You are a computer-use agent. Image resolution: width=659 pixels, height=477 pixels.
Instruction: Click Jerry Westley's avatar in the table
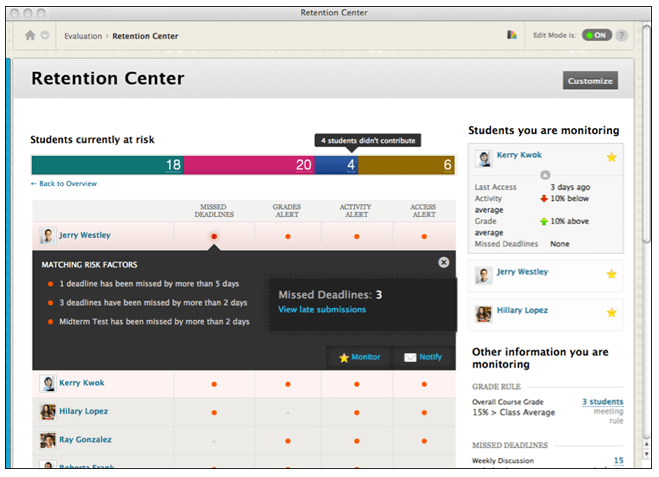pyautogui.click(x=47, y=236)
